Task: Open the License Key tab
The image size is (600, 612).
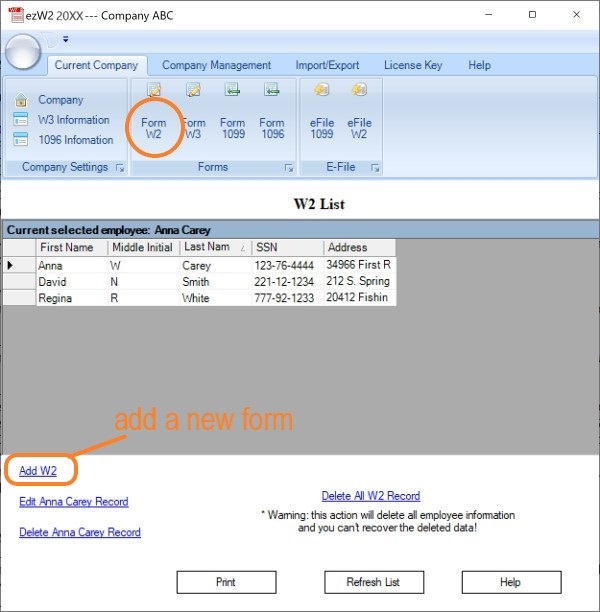Action: tap(413, 65)
